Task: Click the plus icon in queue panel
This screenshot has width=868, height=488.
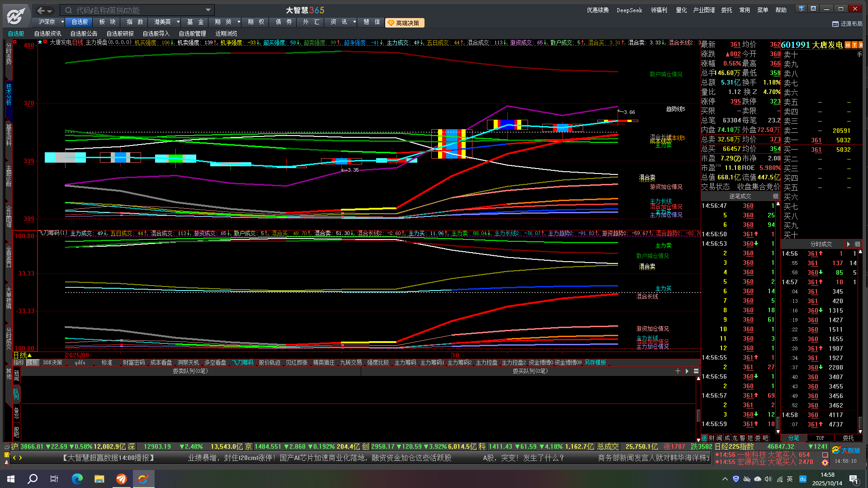Action: tap(677, 371)
